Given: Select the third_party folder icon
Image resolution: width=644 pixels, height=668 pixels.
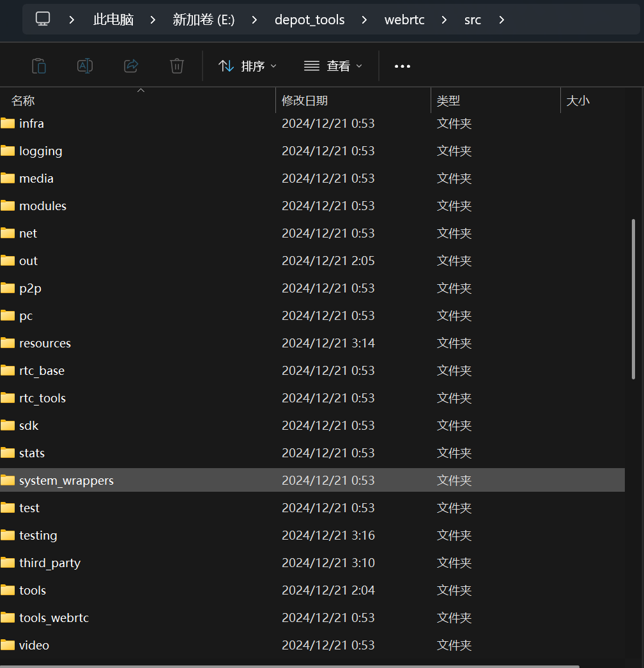Looking at the screenshot, I should 8,563.
